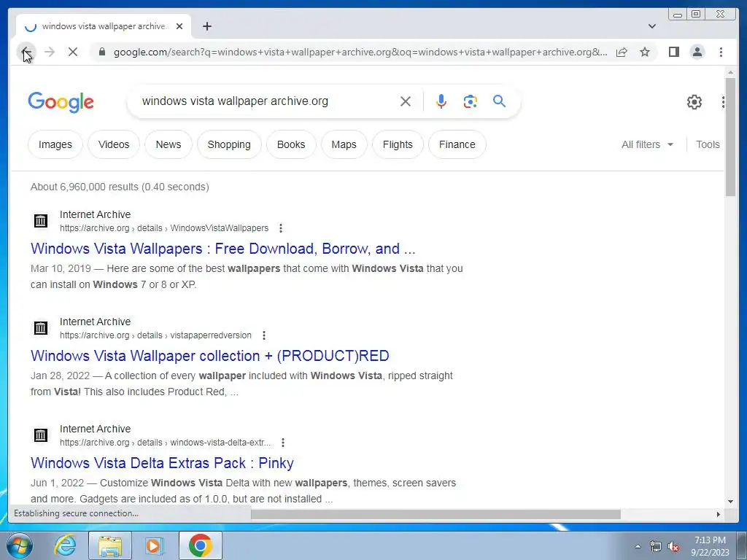Open the Tools options

point(708,144)
